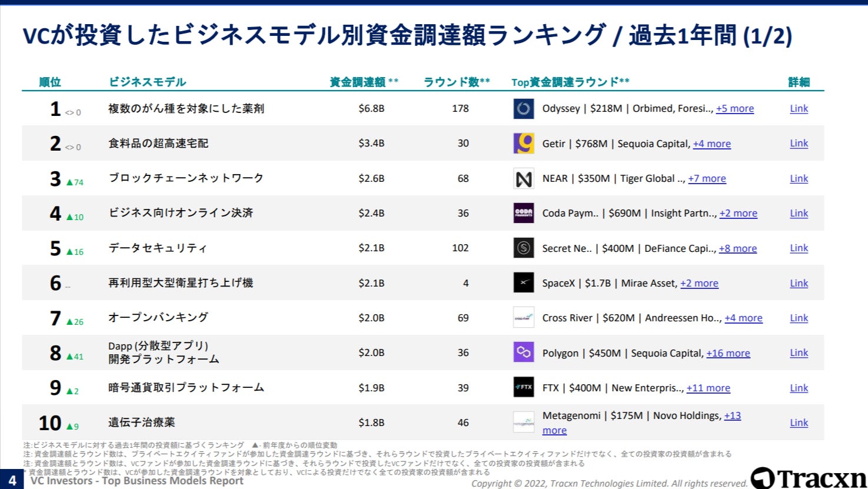Click the $2.4B funding amount
The height and width of the screenshot is (489, 868).
pos(371,213)
